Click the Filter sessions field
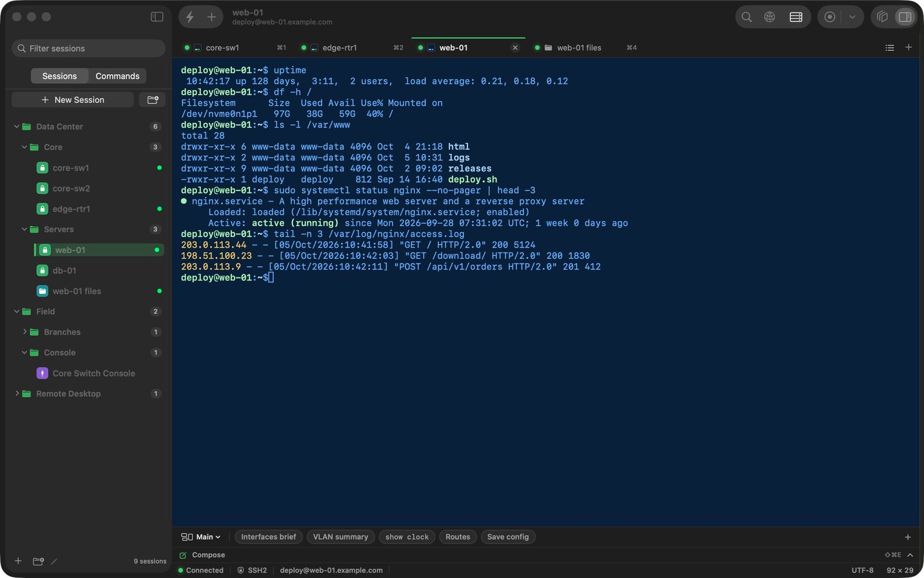 tap(88, 49)
